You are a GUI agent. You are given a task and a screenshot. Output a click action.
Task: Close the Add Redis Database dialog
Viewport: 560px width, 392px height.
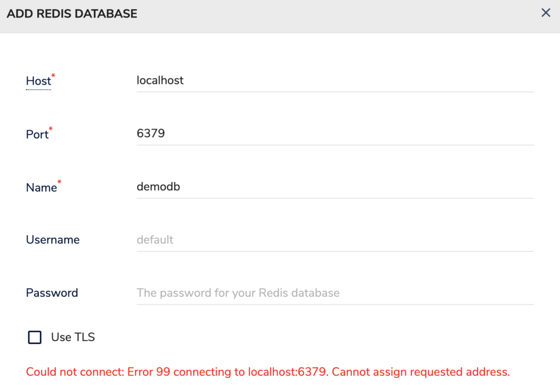click(x=545, y=13)
